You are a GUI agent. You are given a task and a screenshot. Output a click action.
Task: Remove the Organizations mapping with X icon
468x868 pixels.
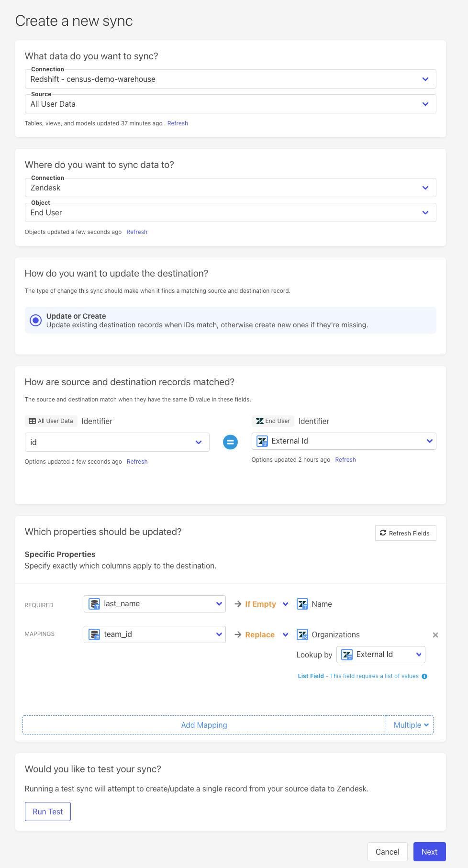pyautogui.click(x=435, y=635)
